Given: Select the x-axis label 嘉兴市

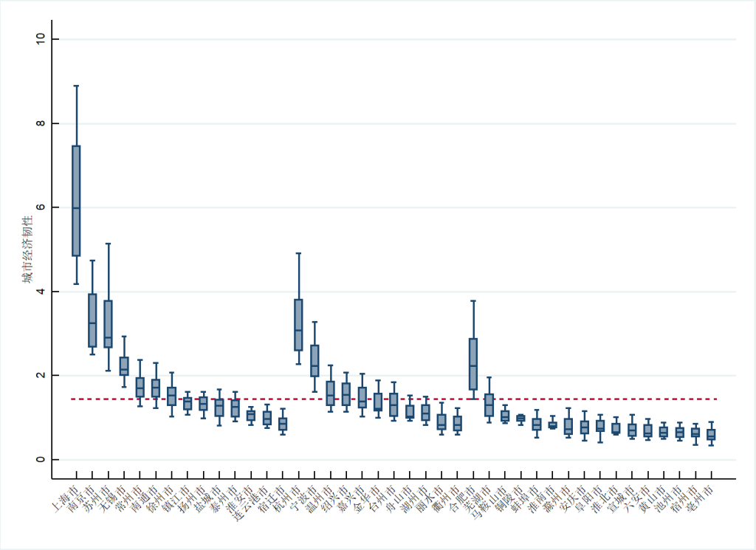Looking at the screenshot, I should (351, 499).
